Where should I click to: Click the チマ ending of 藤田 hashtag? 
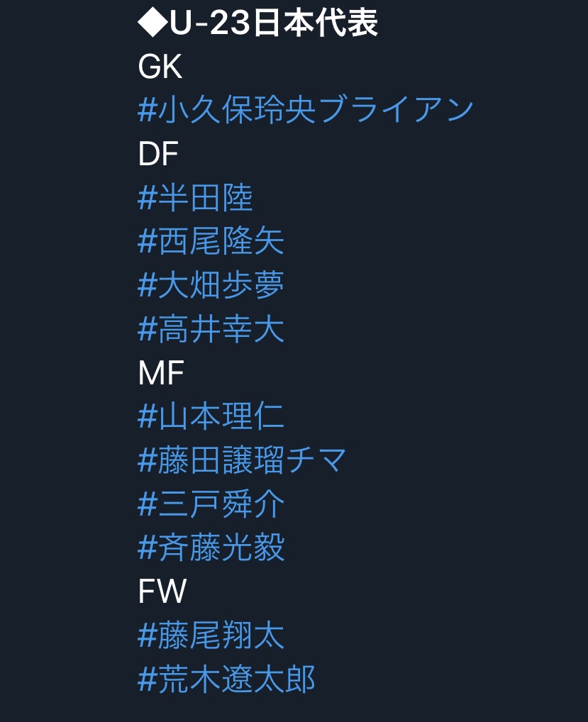(316, 460)
